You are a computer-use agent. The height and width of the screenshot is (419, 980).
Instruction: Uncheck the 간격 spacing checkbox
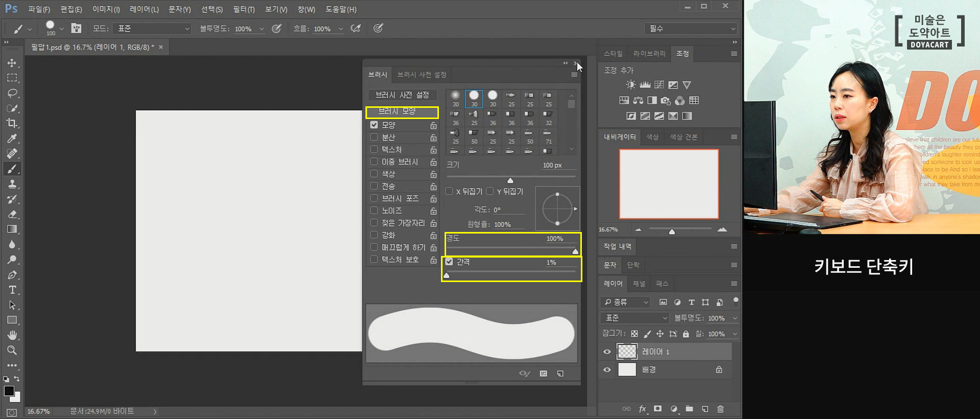click(x=449, y=262)
